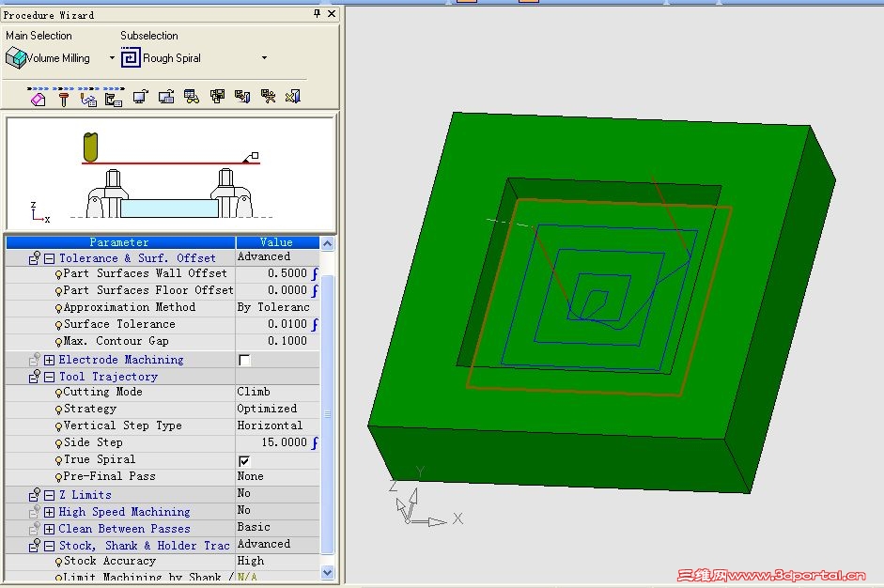Collapse the Z Limits group
The image size is (884, 588).
click(x=49, y=496)
